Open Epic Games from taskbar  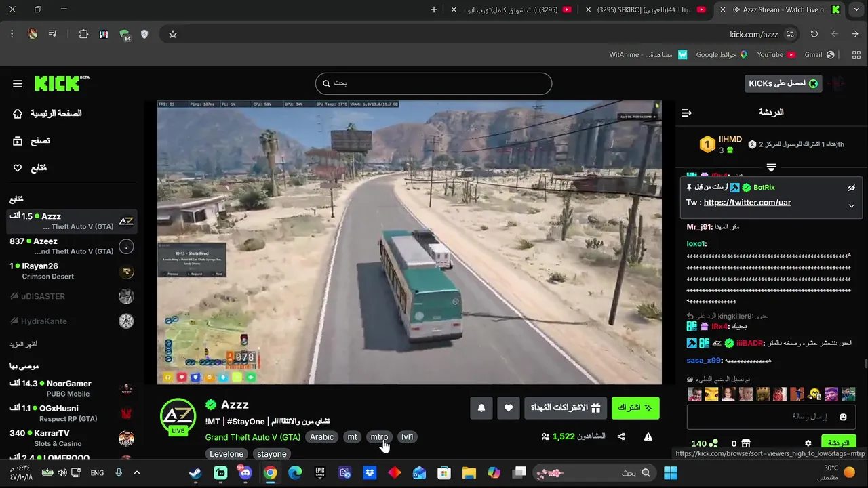coord(320,473)
